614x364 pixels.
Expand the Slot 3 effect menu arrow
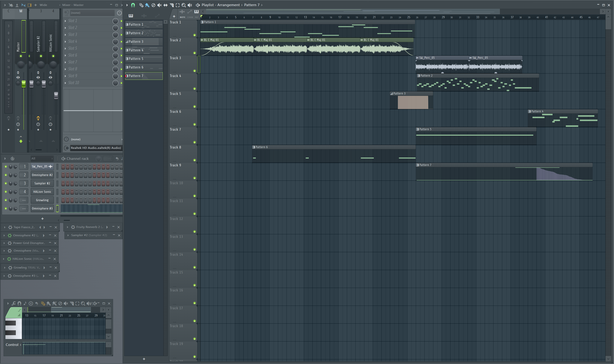(x=65, y=35)
